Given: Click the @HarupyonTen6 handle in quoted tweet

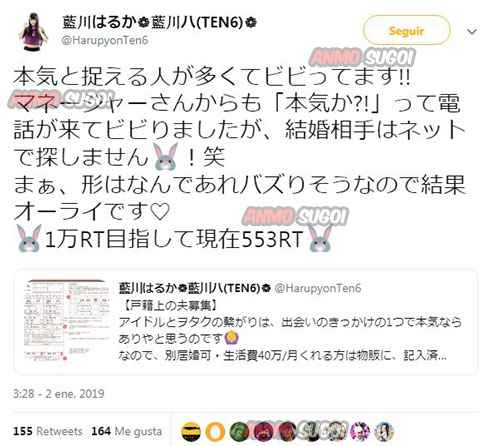Looking at the screenshot, I should click(318, 288).
